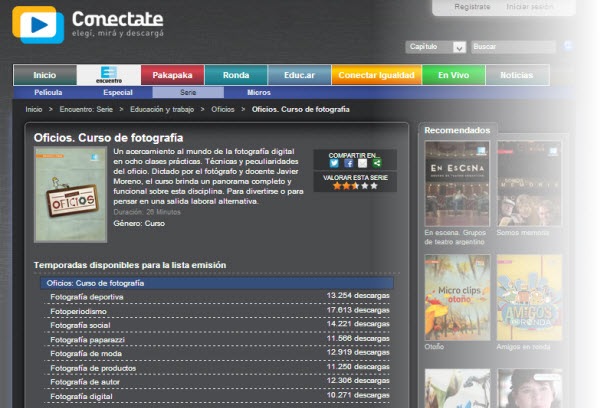The width and height of the screenshot is (600, 408).
Task: Select the Película submenu item
Action: click(x=48, y=92)
